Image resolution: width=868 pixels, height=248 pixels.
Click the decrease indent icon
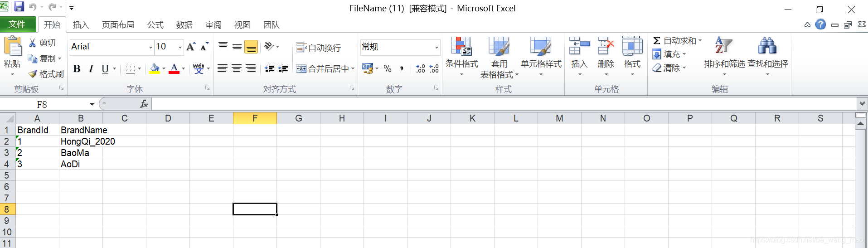tap(270, 68)
